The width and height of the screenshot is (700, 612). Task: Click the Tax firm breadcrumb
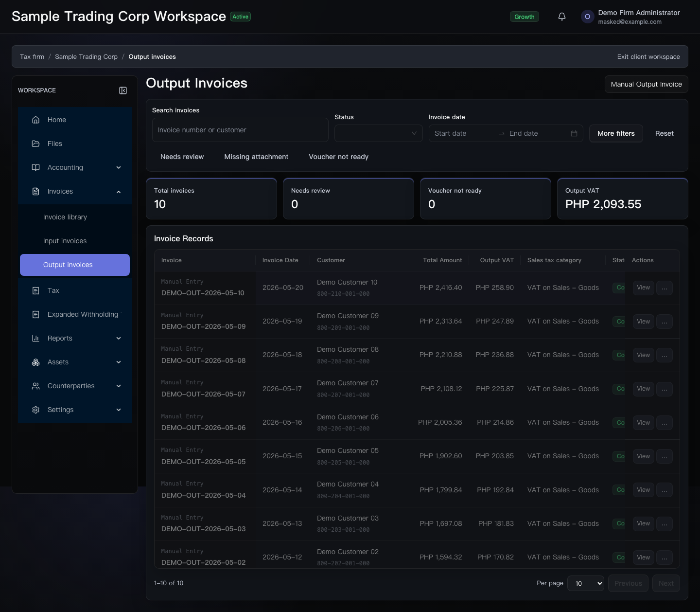pos(32,56)
